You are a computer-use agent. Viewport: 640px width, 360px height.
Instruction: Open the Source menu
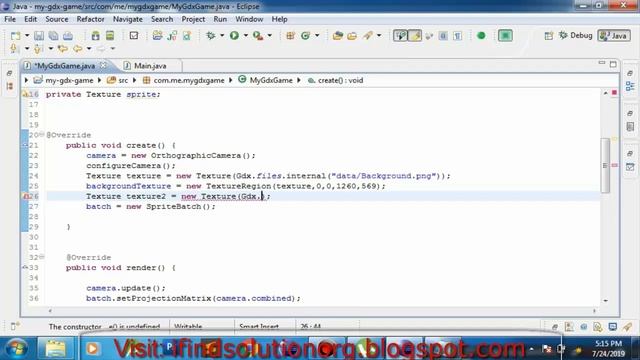point(57,19)
